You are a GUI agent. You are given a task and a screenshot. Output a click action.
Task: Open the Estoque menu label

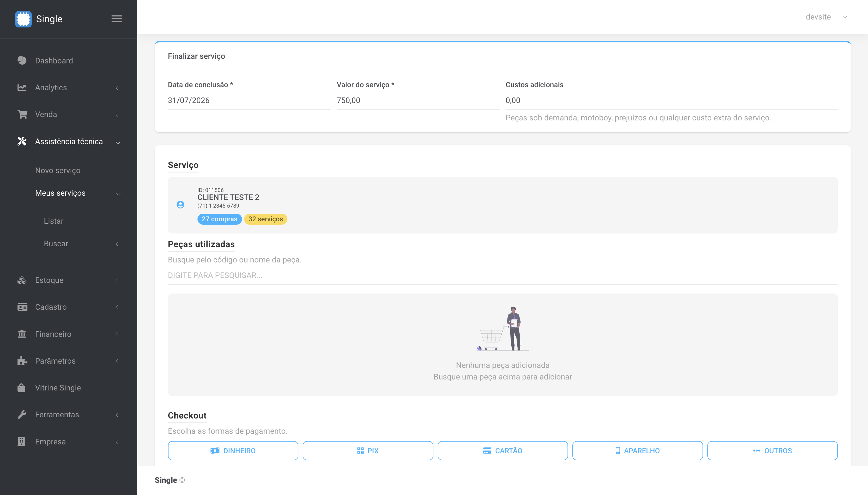pyautogui.click(x=49, y=280)
